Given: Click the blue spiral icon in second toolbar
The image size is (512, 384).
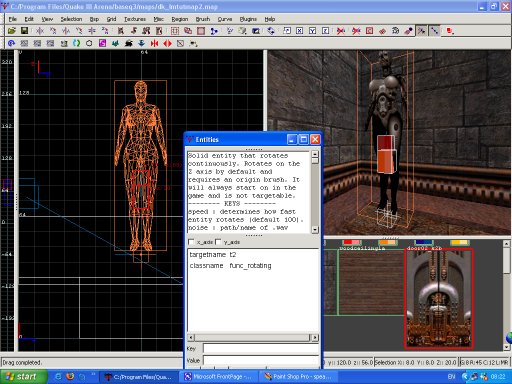Looking at the screenshot, I should [x=12, y=43].
